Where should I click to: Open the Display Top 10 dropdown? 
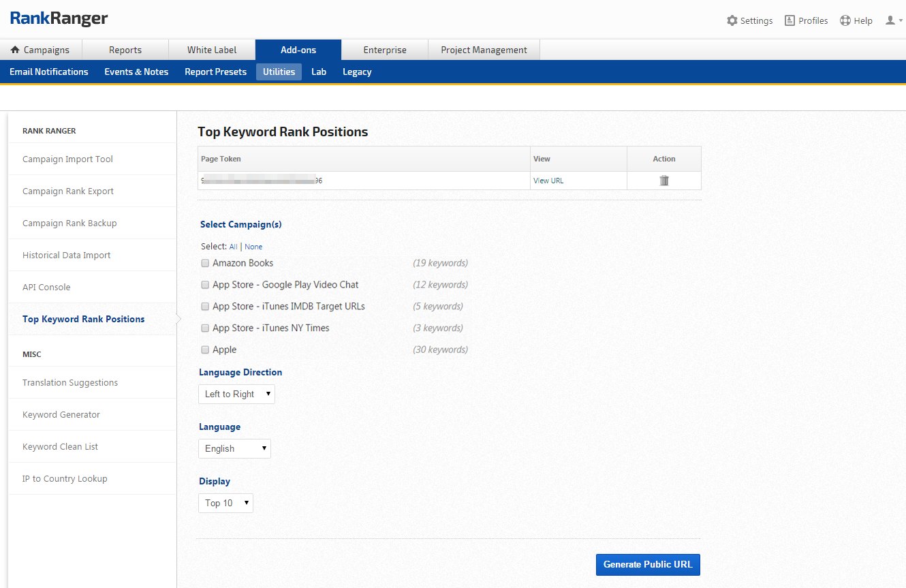coord(225,503)
